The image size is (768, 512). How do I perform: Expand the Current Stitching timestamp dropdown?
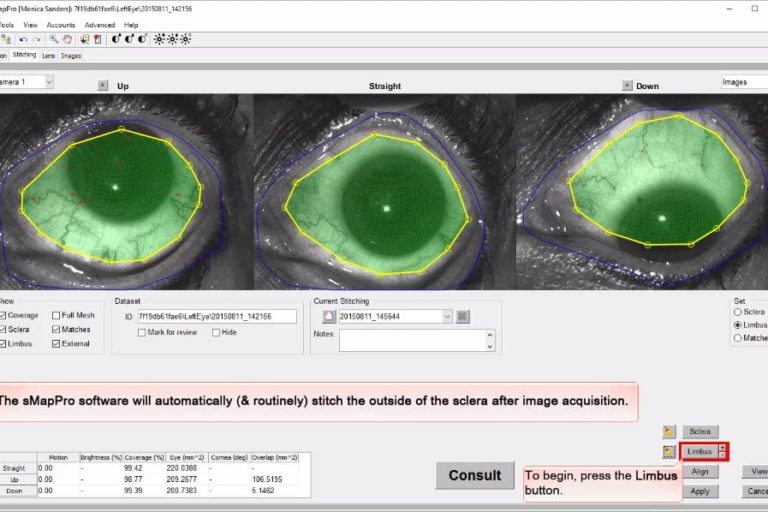[447, 316]
